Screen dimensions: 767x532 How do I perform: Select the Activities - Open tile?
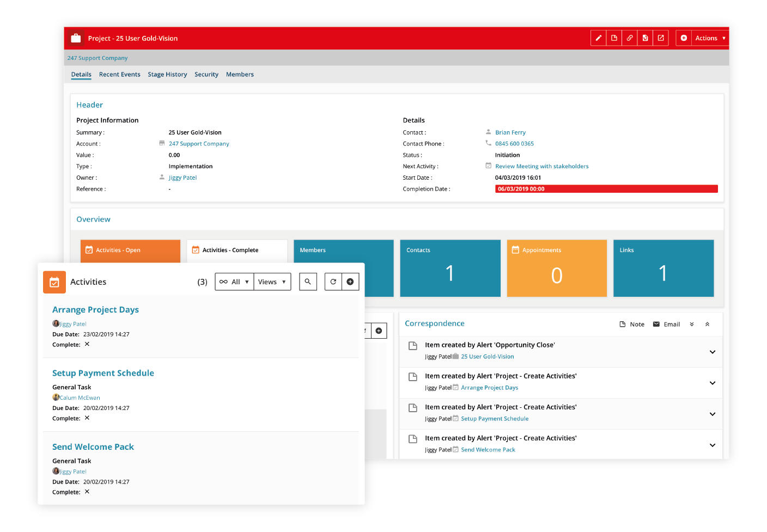pos(130,251)
